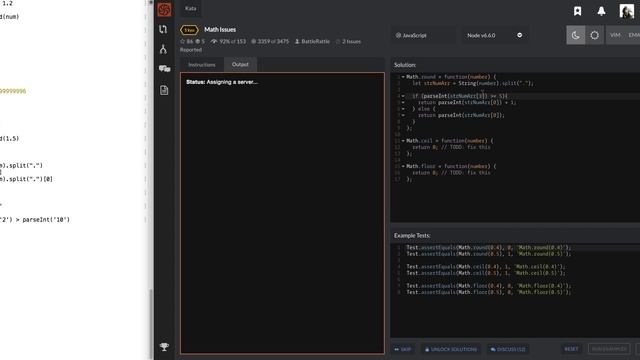Viewport: 640px width, 360px height.
Task: Click the star count icon under kata title
Action: [182, 41]
